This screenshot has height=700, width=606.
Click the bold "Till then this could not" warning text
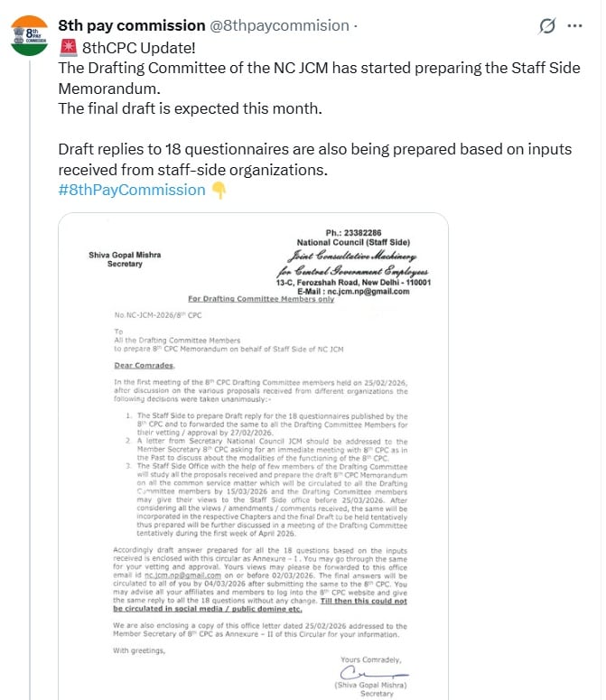(350, 600)
